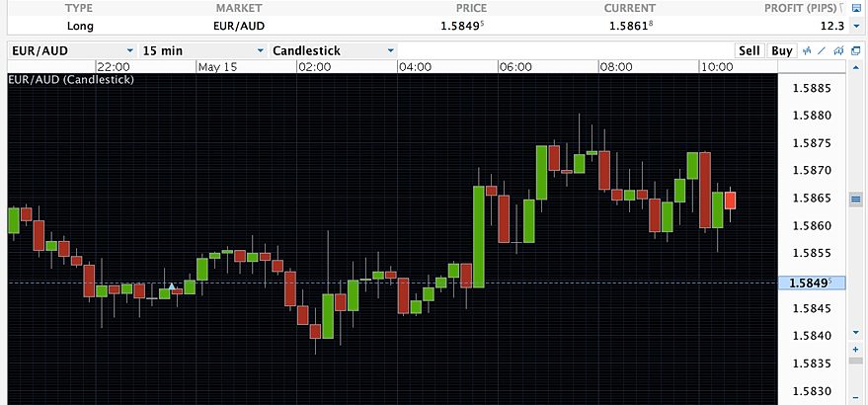Viewport: 868px width, 405px height.
Task: Click the PRICE column header
Action: click(x=472, y=8)
